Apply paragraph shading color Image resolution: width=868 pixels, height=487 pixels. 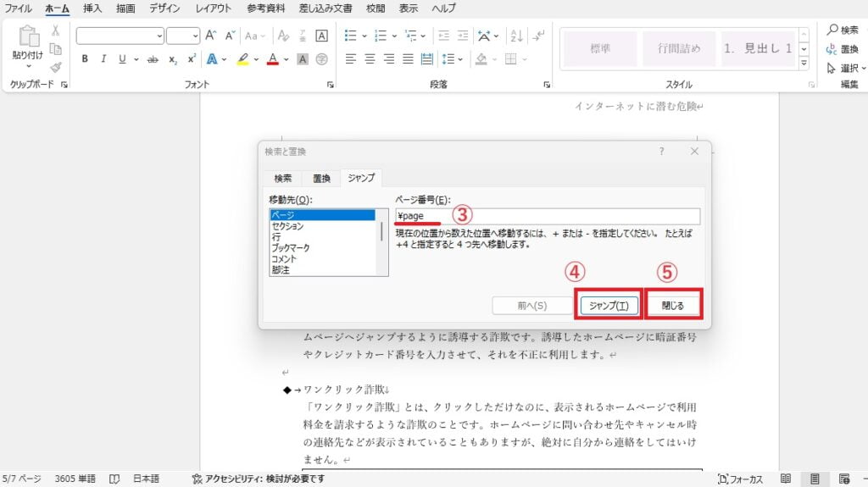tap(481, 58)
